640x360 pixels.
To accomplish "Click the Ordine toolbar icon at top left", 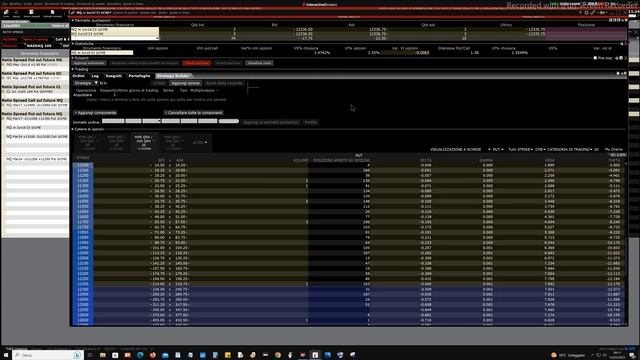I will point(6,13).
